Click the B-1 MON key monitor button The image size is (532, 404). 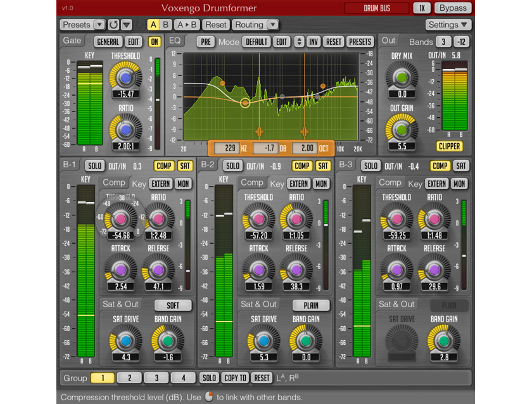point(183,184)
